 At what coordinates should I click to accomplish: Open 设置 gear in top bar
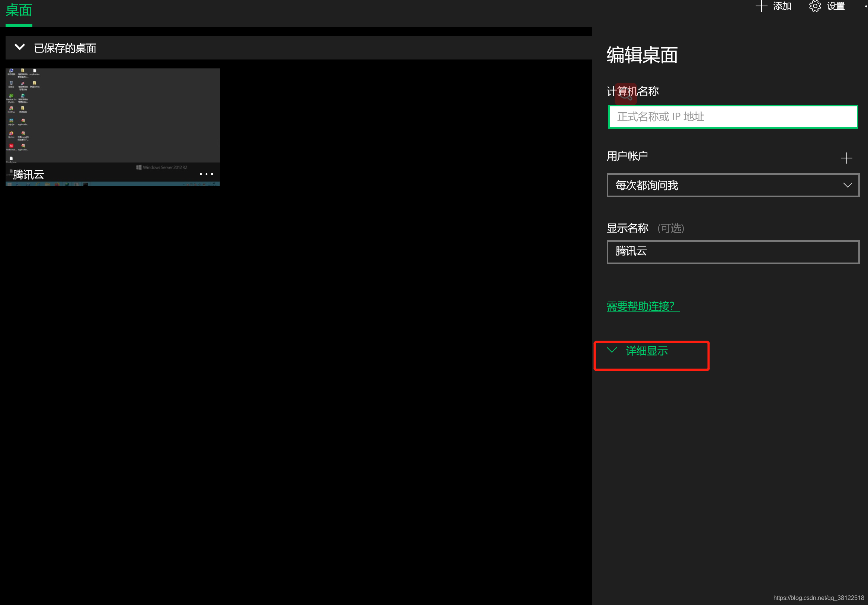[827, 6]
